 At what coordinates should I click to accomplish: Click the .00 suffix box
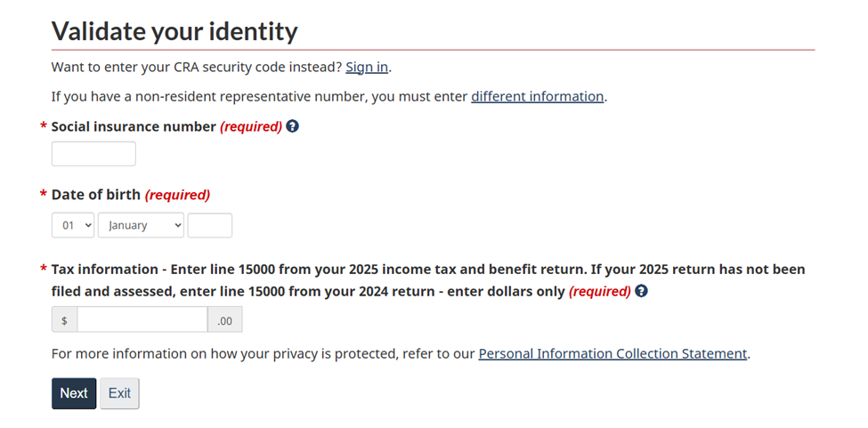(224, 320)
